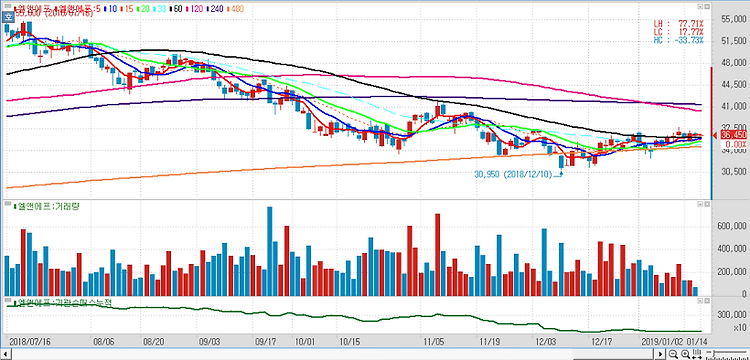Click the LC percentage readout
Screen dimensions: 750x360
(x=679, y=31)
